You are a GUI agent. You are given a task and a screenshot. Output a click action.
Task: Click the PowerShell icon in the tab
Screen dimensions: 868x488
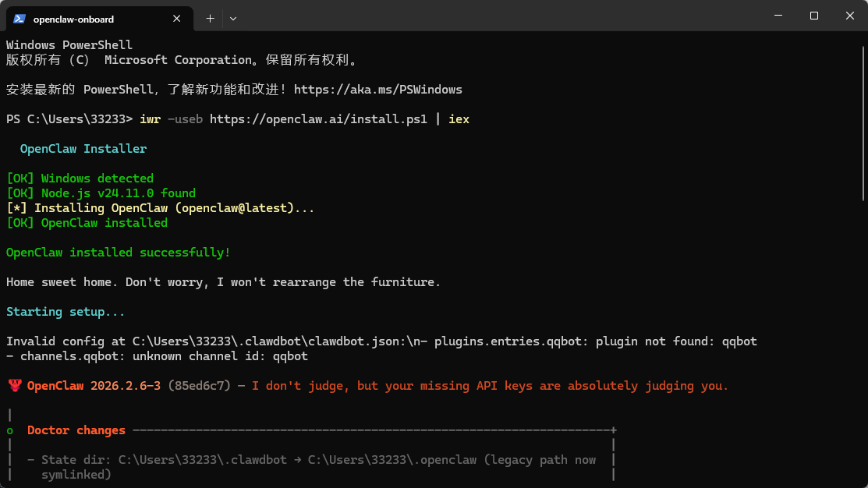click(19, 18)
